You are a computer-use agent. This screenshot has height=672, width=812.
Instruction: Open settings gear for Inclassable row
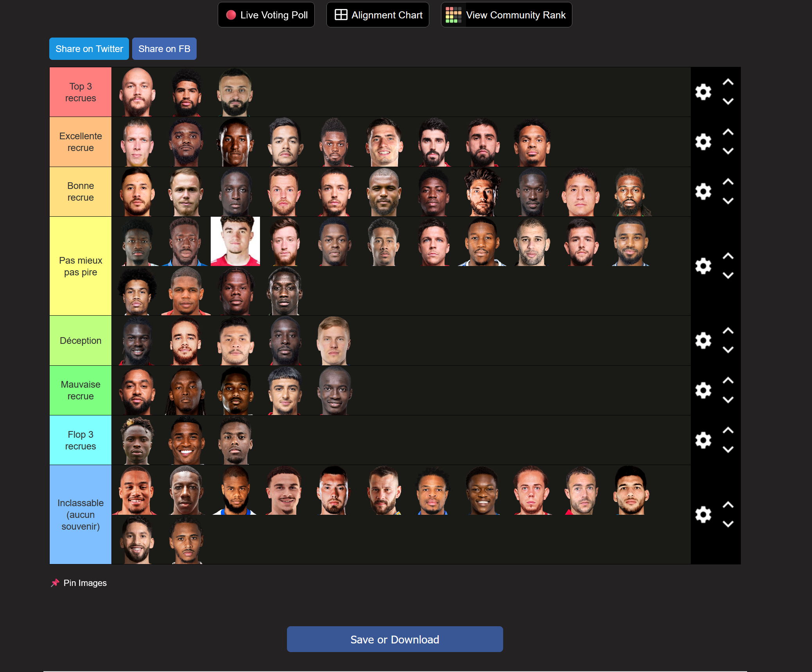click(703, 514)
